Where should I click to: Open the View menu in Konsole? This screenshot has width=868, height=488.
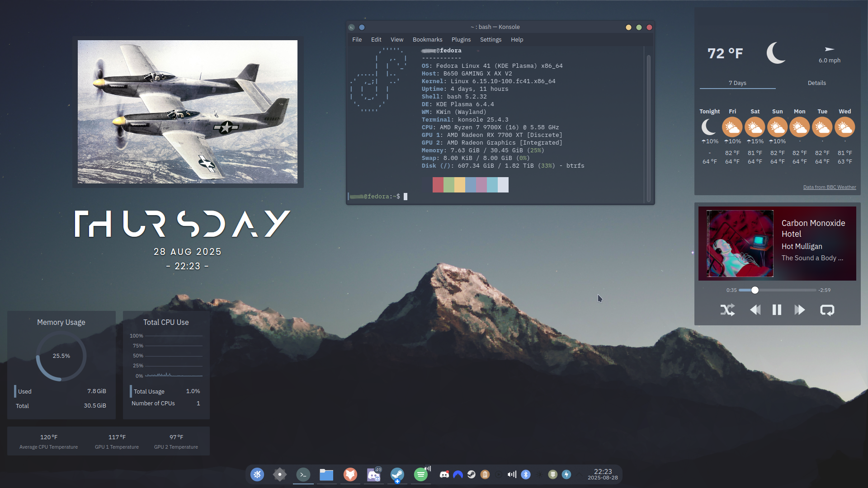click(397, 40)
